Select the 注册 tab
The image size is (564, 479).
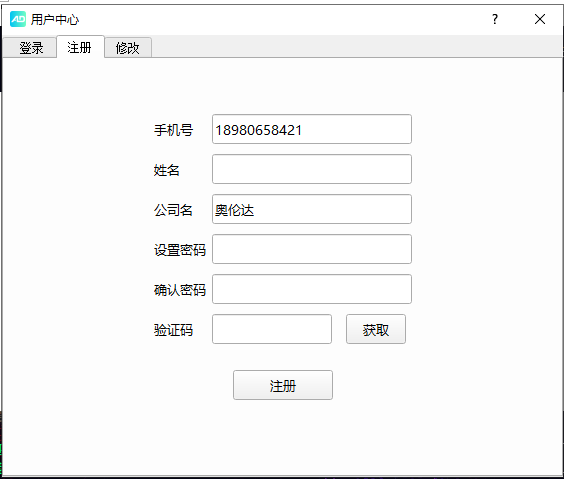pos(80,47)
